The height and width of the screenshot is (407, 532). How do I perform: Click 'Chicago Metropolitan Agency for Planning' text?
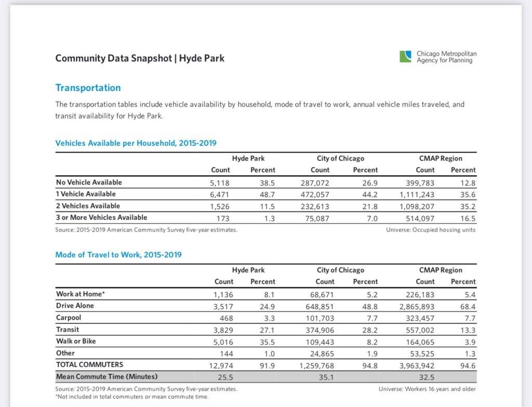point(446,57)
